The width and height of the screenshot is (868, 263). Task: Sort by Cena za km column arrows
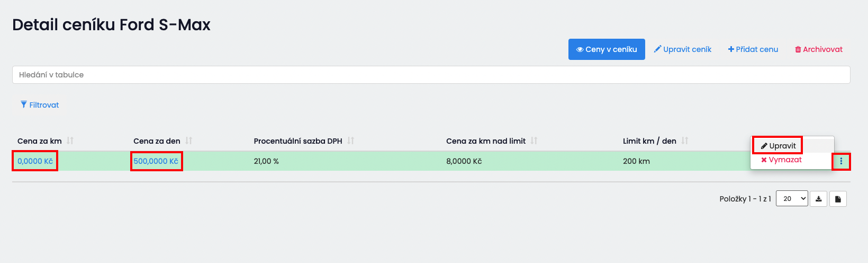pos(70,141)
